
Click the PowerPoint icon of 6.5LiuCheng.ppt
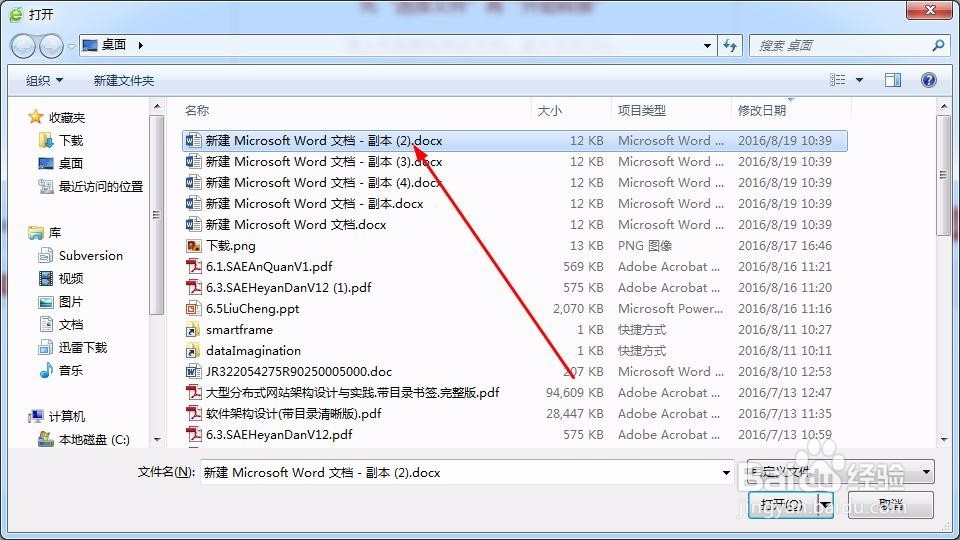193,309
